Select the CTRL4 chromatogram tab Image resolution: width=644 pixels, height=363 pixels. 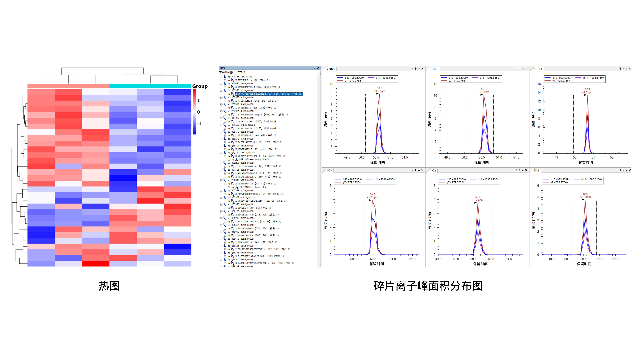pyautogui.click(x=538, y=69)
